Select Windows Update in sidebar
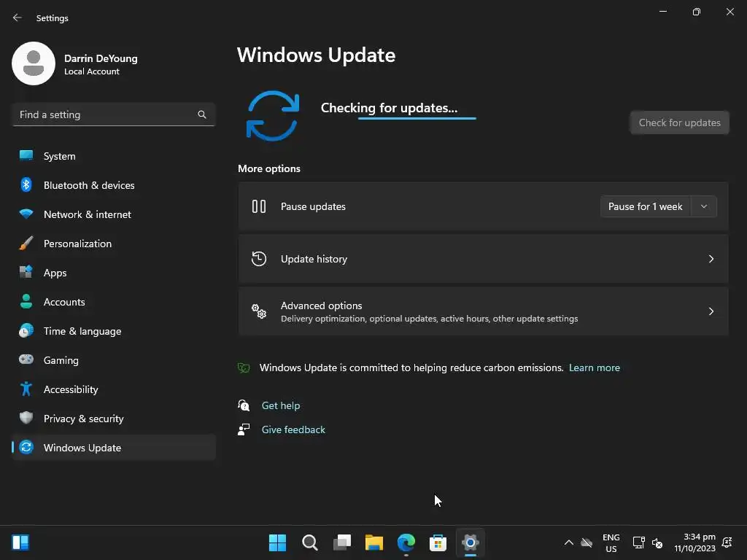 pos(114,448)
